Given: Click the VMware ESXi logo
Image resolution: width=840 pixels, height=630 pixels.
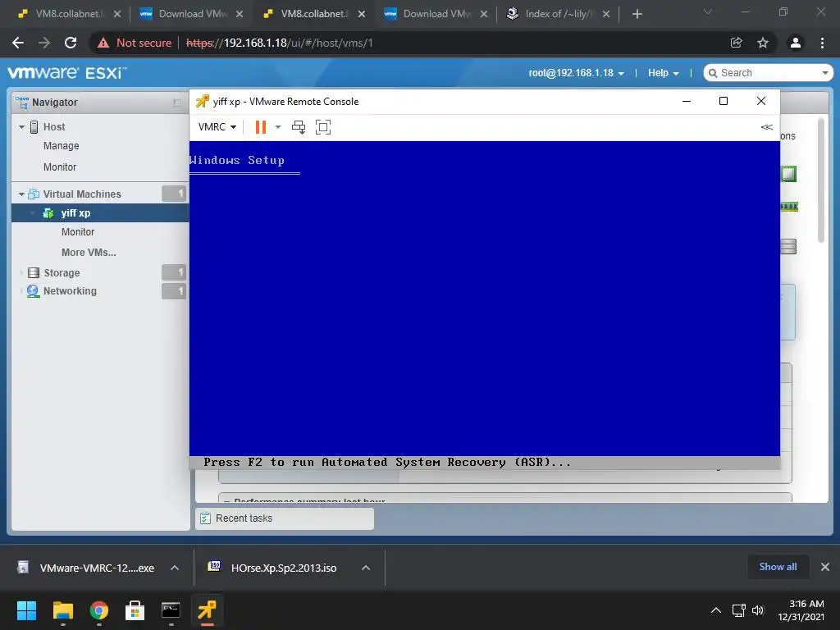Looking at the screenshot, I should point(67,73).
